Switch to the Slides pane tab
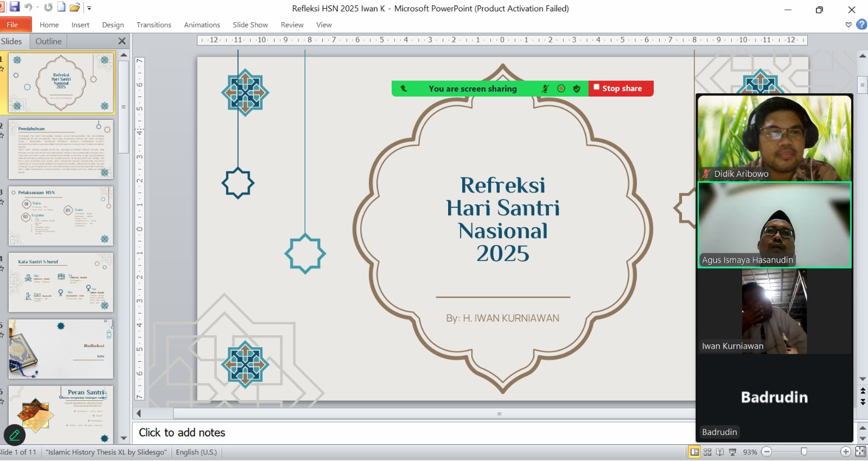The height and width of the screenshot is (461, 868). tap(11, 41)
